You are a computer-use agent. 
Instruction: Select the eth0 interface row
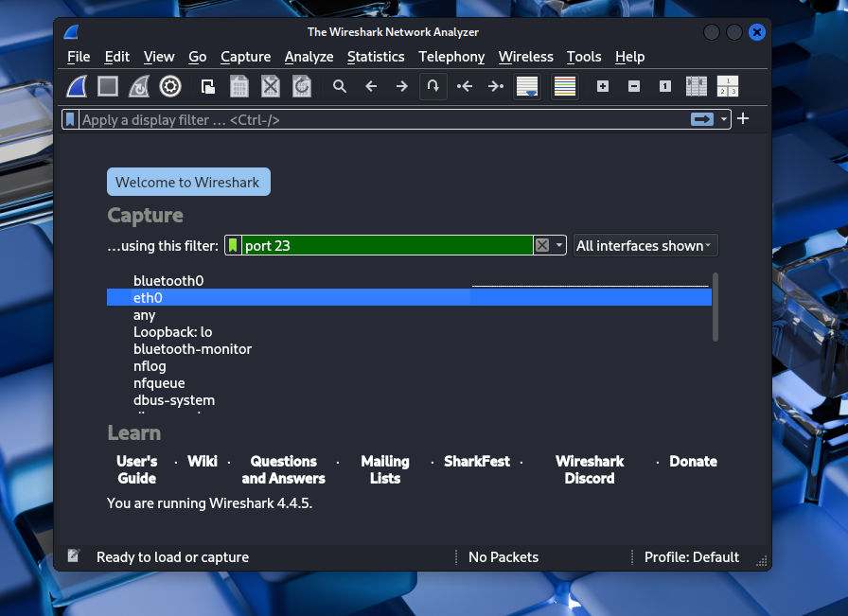click(x=409, y=297)
